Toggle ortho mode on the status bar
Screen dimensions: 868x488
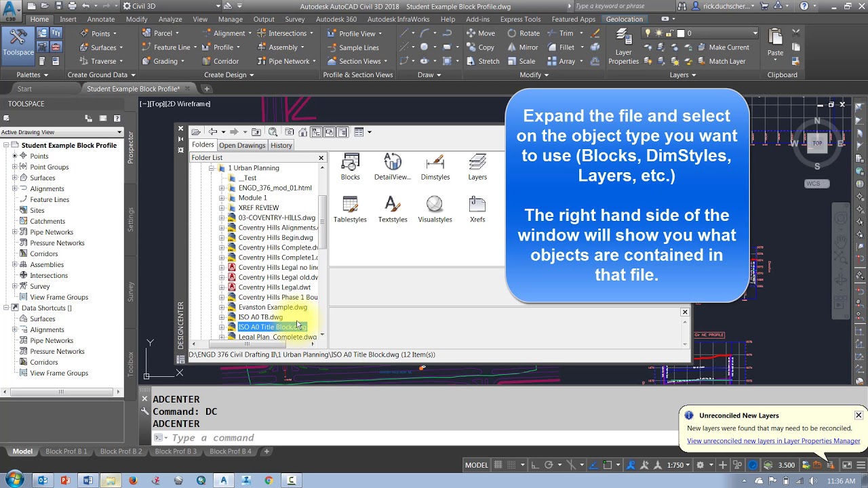(x=536, y=465)
